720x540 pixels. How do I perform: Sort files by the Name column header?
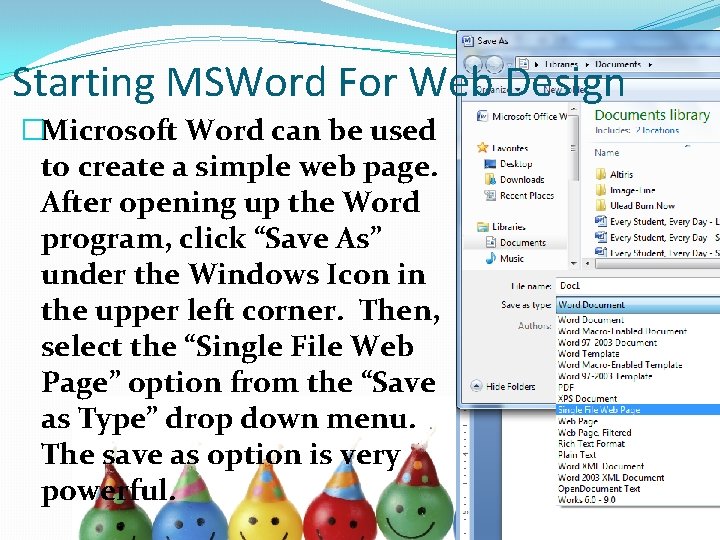point(607,152)
